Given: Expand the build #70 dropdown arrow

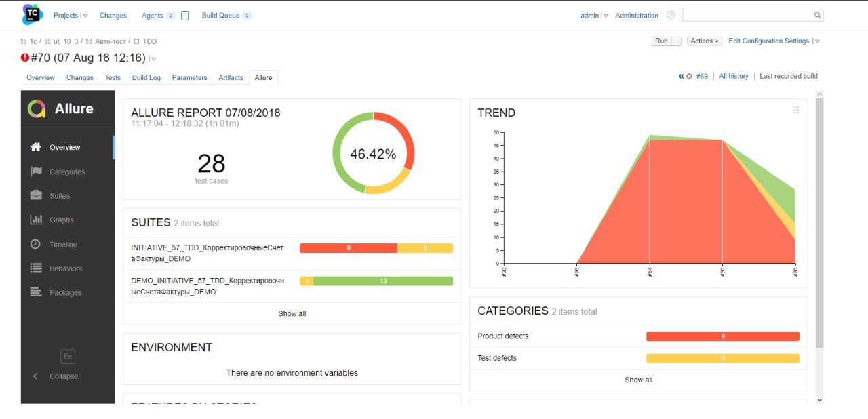Looking at the screenshot, I should pyautogui.click(x=153, y=59).
